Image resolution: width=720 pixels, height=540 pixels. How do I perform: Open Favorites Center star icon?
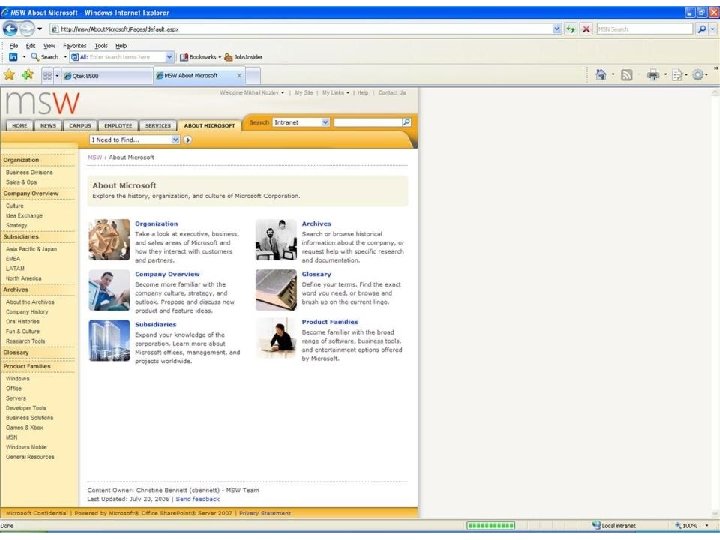click(x=9, y=74)
